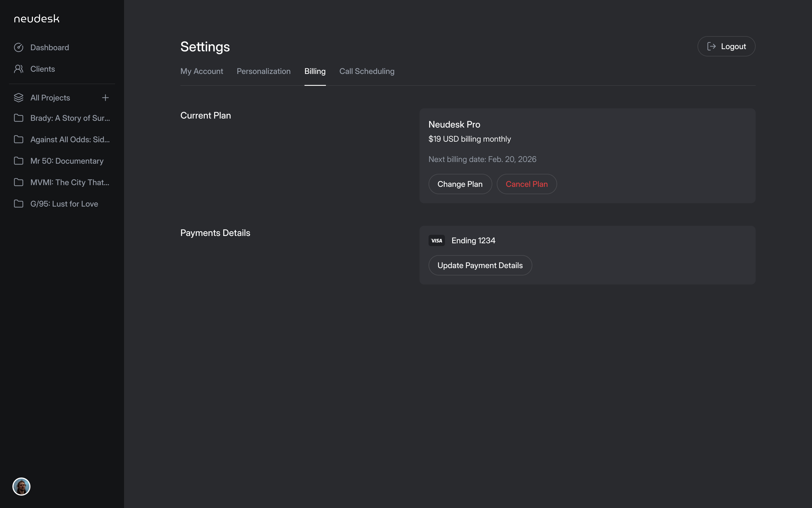Click folder icon for Mr 50: Documentary
This screenshot has width=812, height=508.
pos(19,161)
